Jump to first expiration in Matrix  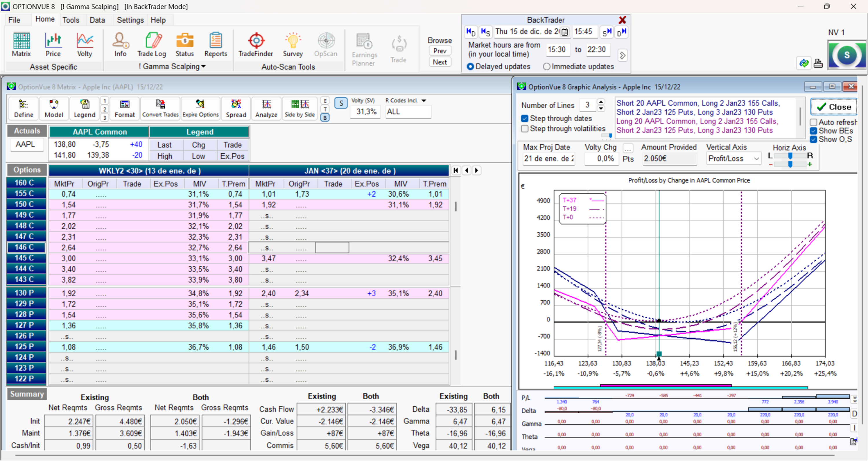pyautogui.click(x=456, y=170)
